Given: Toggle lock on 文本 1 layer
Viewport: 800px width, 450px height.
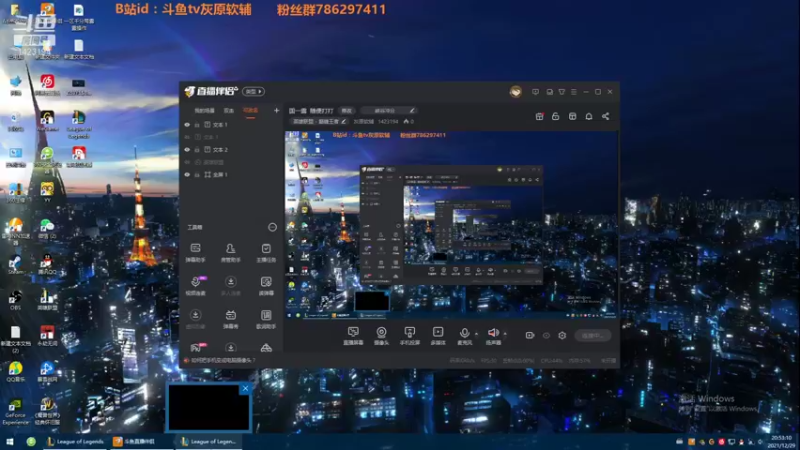Looking at the screenshot, I should tap(197, 124).
